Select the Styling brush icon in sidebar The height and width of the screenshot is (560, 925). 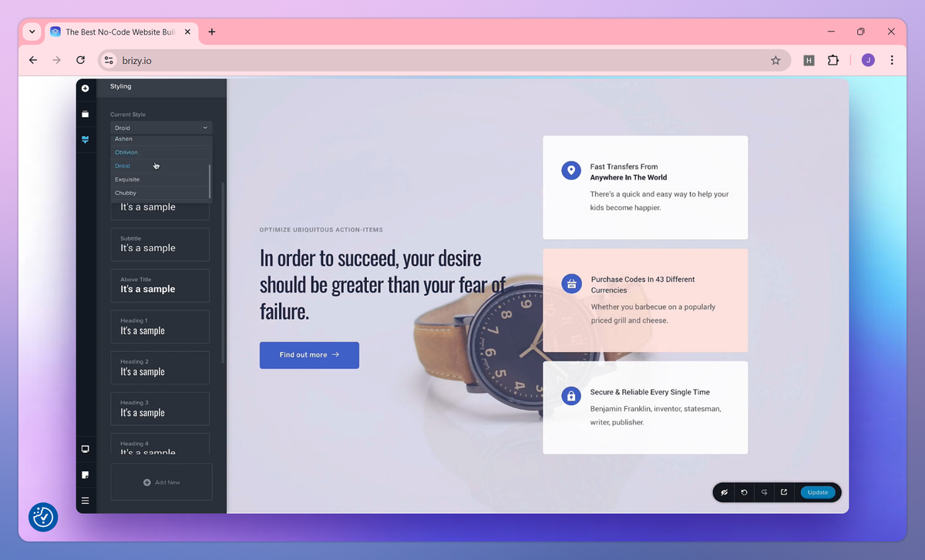pyautogui.click(x=85, y=139)
